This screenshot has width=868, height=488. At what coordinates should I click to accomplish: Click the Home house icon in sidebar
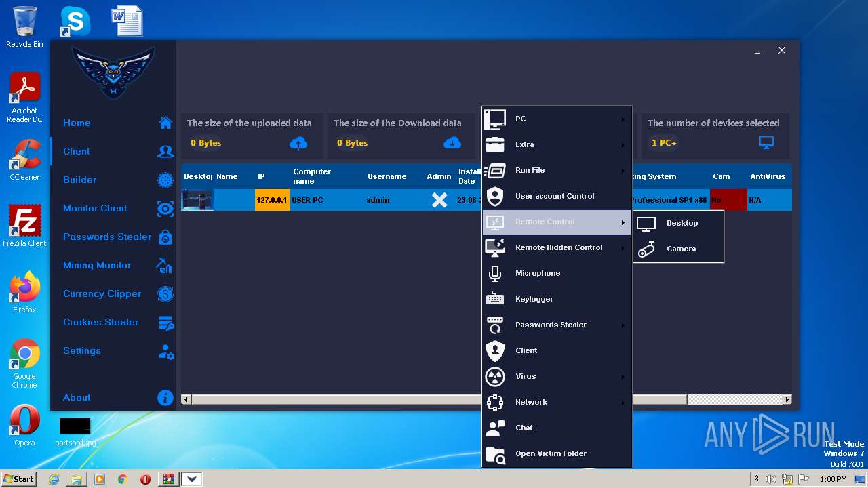tap(165, 123)
